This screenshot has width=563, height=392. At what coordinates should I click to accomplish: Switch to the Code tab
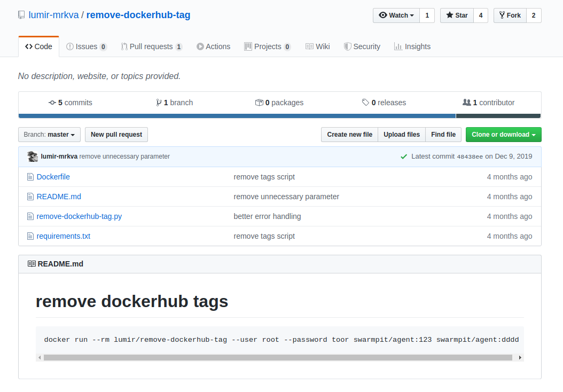[x=39, y=46]
